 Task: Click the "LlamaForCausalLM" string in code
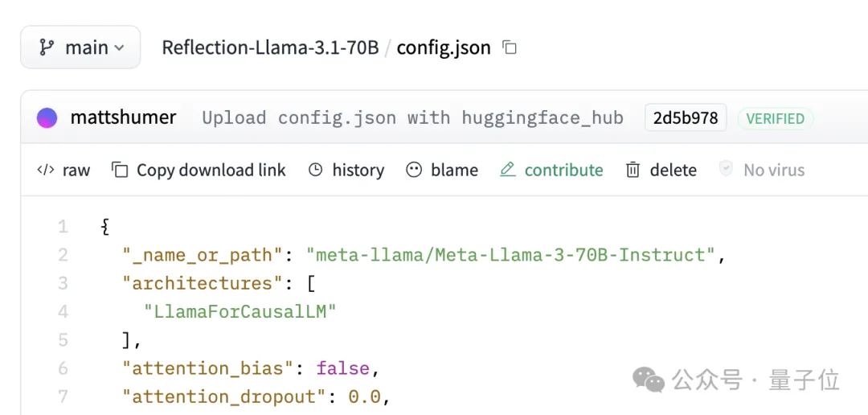click(240, 311)
